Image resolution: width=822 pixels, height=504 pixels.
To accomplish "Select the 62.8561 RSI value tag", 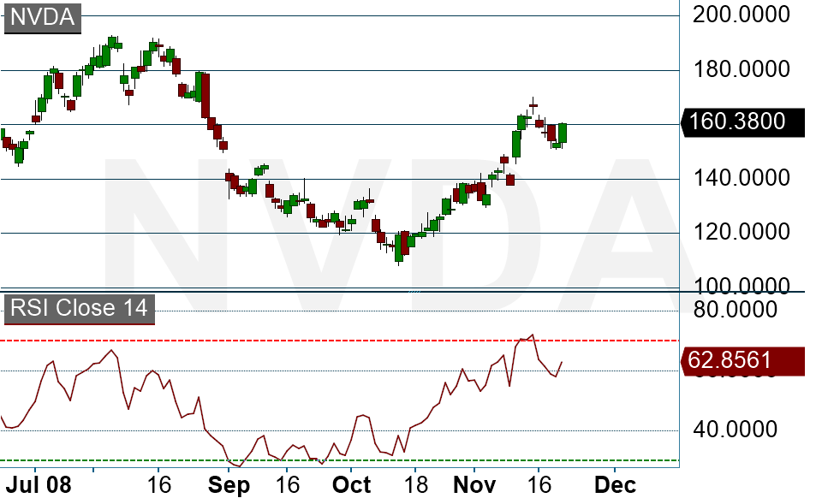I will coord(742,361).
